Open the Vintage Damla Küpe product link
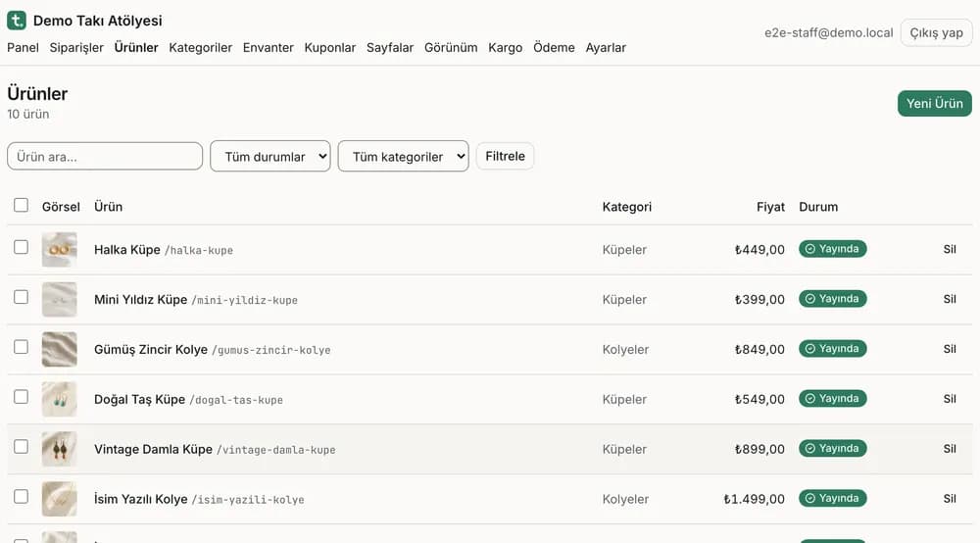Image resolution: width=980 pixels, height=543 pixels. pos(153,449)
